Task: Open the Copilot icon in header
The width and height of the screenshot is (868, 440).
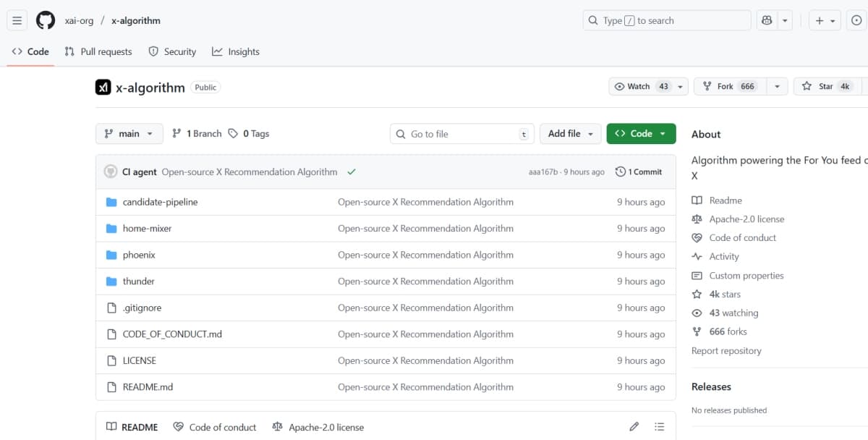Action: (766, 21)
